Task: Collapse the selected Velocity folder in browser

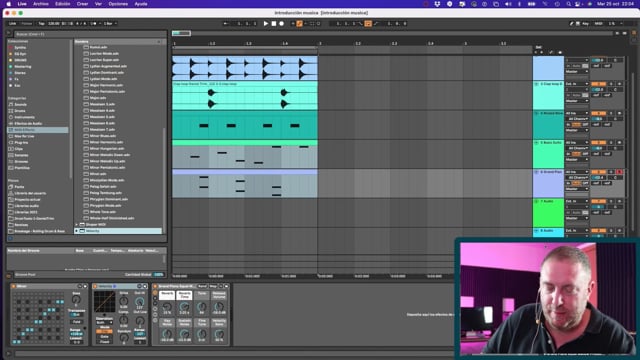Action: pos(77,231)
